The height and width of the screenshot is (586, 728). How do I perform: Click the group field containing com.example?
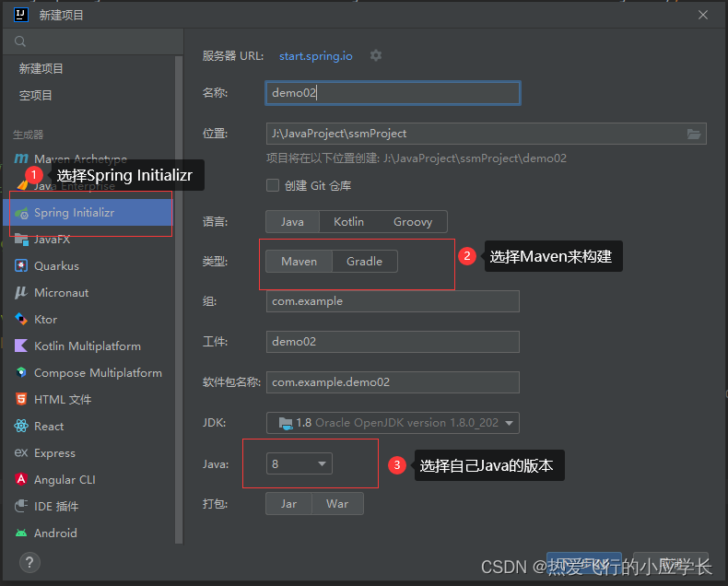coord(393,301)
